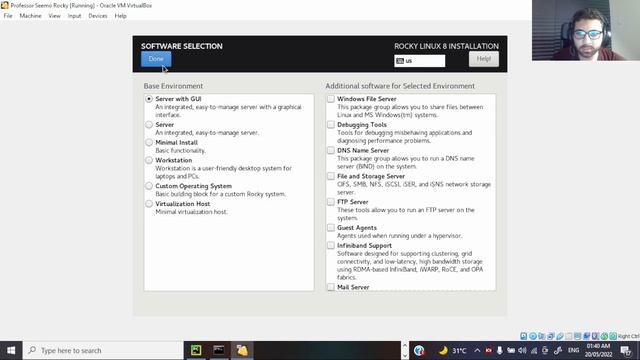
Task: Click the VirtualBox network adapter status icon
Action: click(x=551, y=336)
